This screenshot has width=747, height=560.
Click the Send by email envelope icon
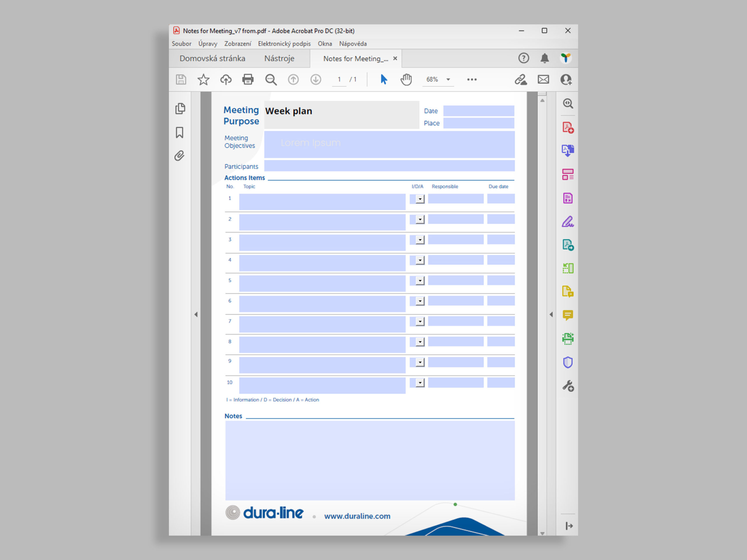coord(543,79)
